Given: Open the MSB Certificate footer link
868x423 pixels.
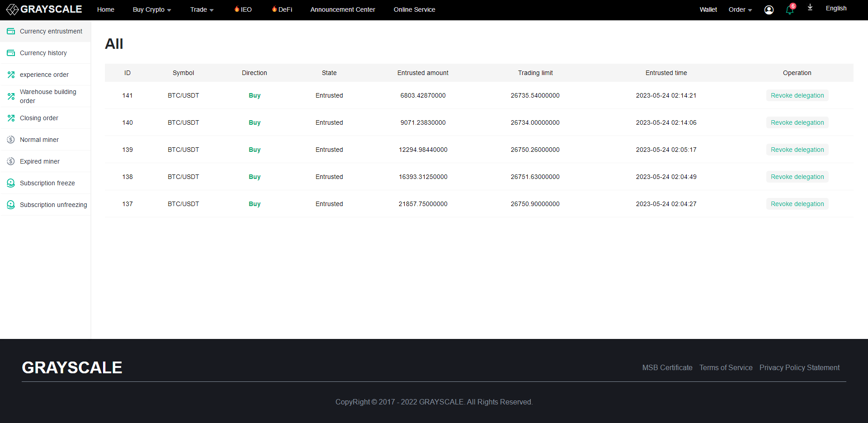Looking at the screenshot, I should (x=667, y=367).
